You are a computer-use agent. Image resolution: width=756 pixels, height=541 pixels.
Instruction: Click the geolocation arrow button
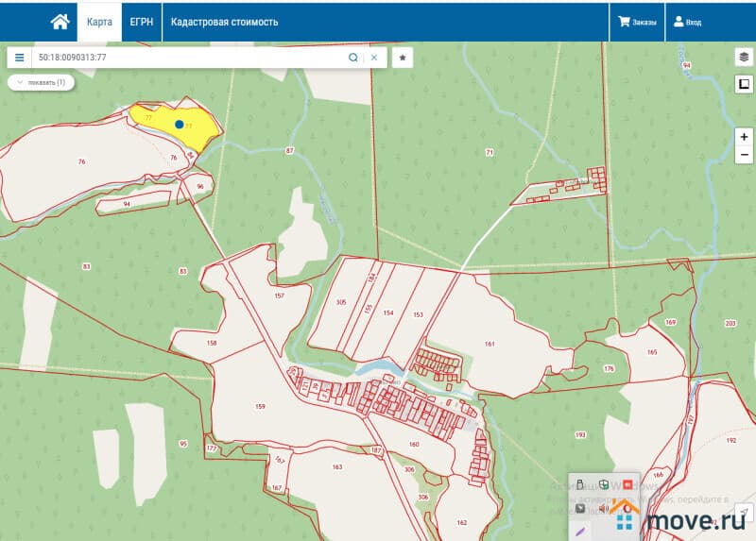744,513
